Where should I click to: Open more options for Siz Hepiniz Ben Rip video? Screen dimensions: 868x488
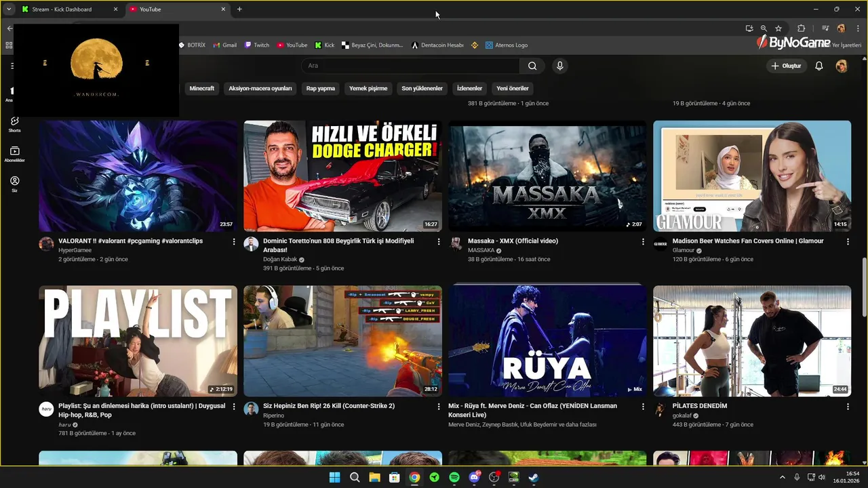[x=439, y=406]
